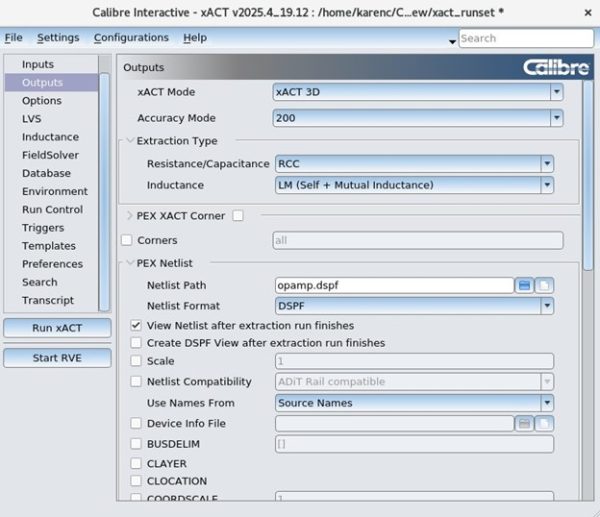Image resolution: width=600 pixels, height=517 pixels.
Task: Open the FieldSolver page
Action: point(51,155)
